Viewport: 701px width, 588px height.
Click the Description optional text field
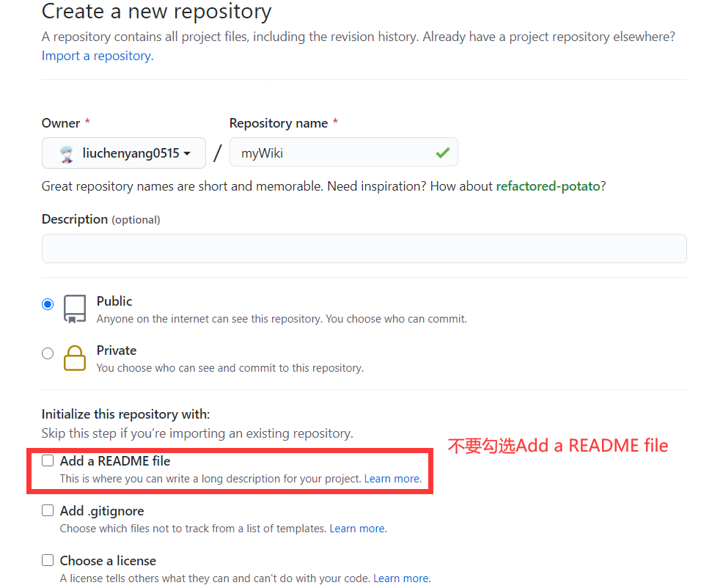pos(364,249)
